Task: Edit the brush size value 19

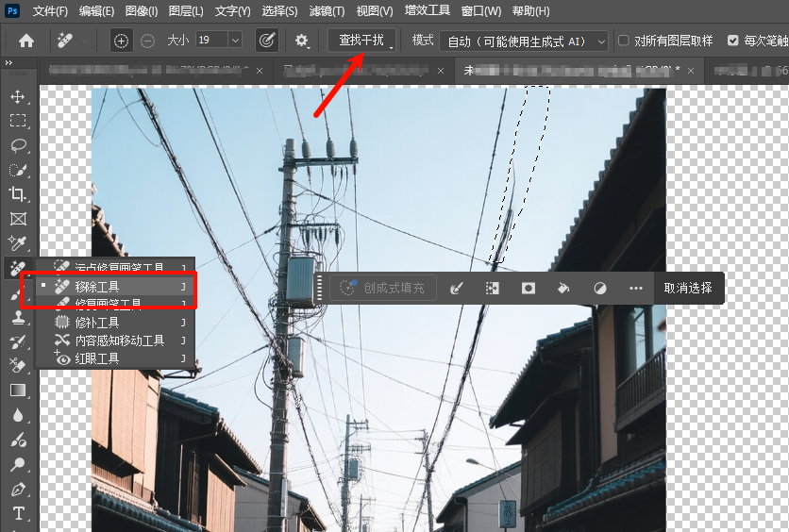Action: 211,41
